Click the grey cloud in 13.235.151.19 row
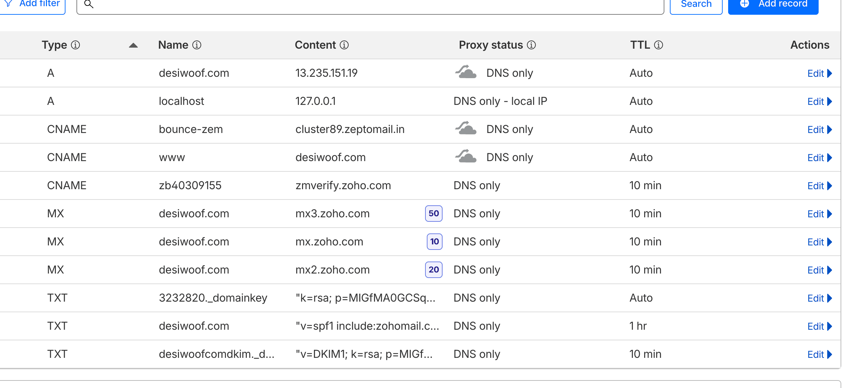The width and height of the screenshot is (868, 388). [x=466, y=72]
